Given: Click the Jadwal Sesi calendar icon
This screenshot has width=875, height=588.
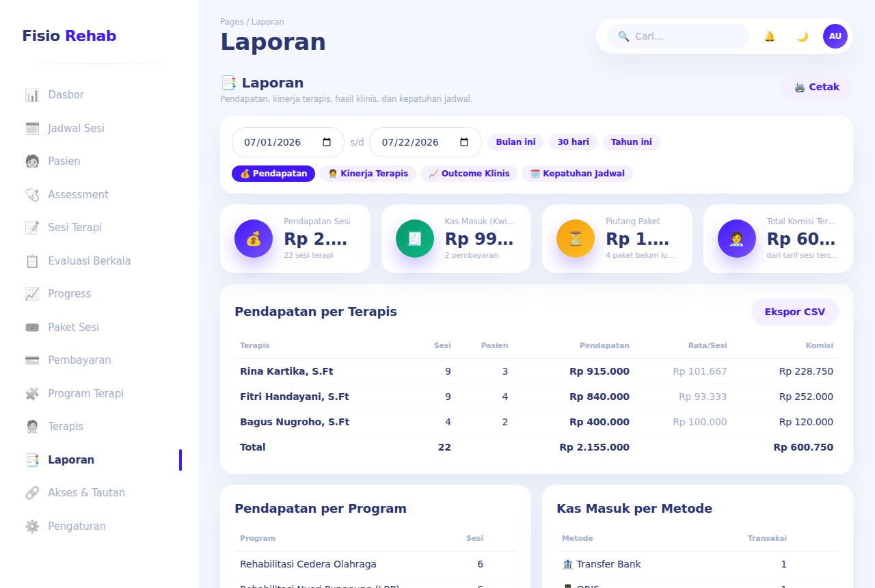Looking at the screenshot, I should point(32,128).
